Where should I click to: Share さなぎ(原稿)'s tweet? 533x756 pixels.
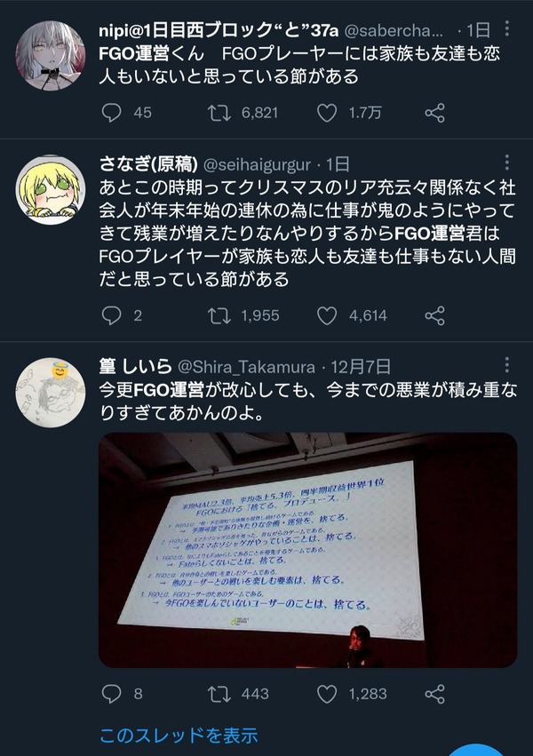pyautogui.click(x=434, y=315)
